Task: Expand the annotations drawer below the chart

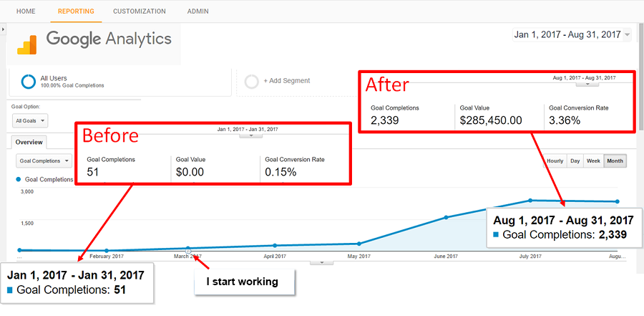Action: pyautogui.click(x=321, y=262)
